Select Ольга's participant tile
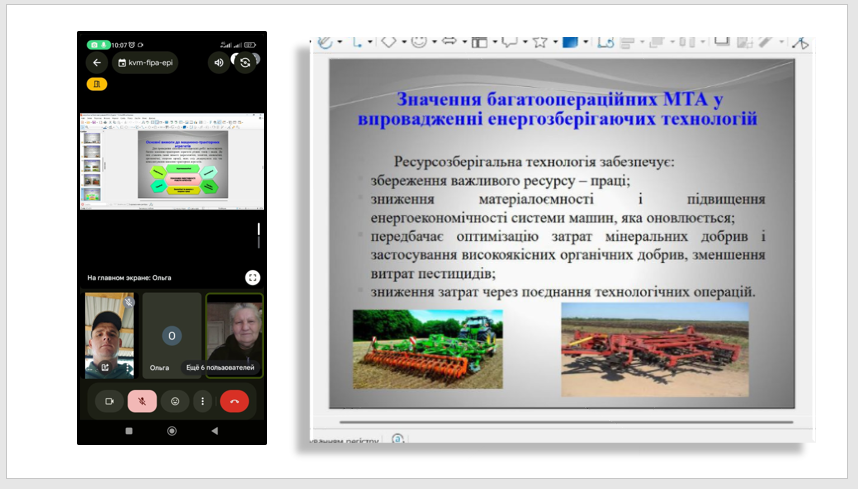The height and width of the screenshot is (489, 858). coord(171,335)
